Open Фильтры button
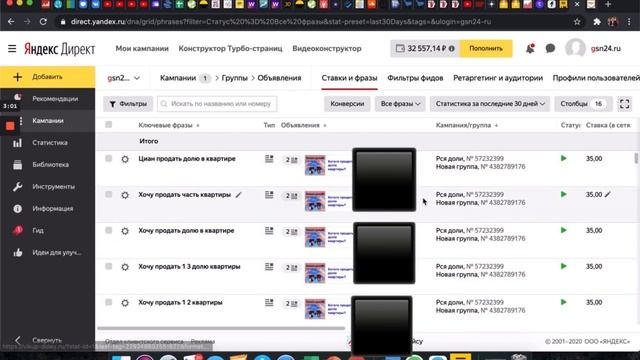640x360 pixels. (x=128, y=104)
